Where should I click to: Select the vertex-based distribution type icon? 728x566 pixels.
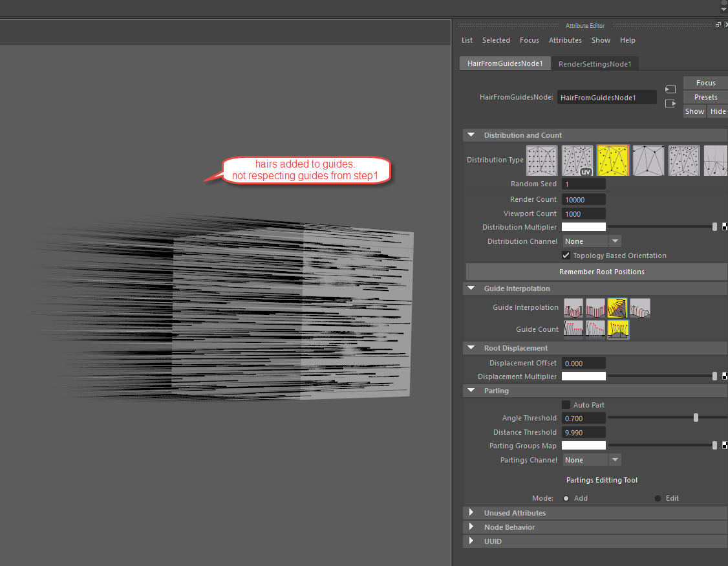click(x=648, y=160)
